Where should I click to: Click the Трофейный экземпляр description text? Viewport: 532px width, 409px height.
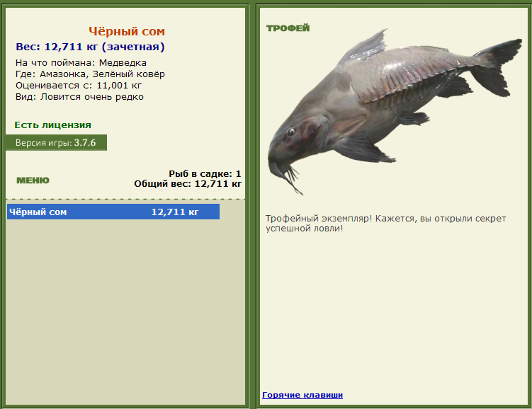[386, 224]
